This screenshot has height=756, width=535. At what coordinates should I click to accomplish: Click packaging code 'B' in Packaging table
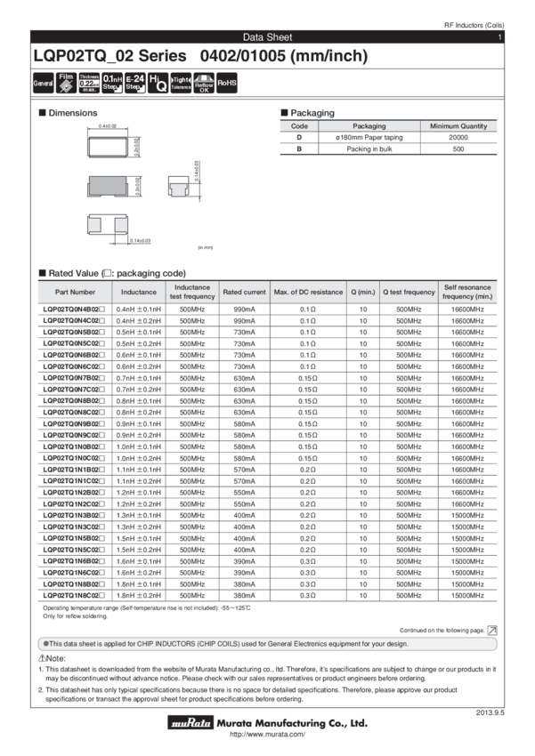pyautogui.click(x=299, y=149)
